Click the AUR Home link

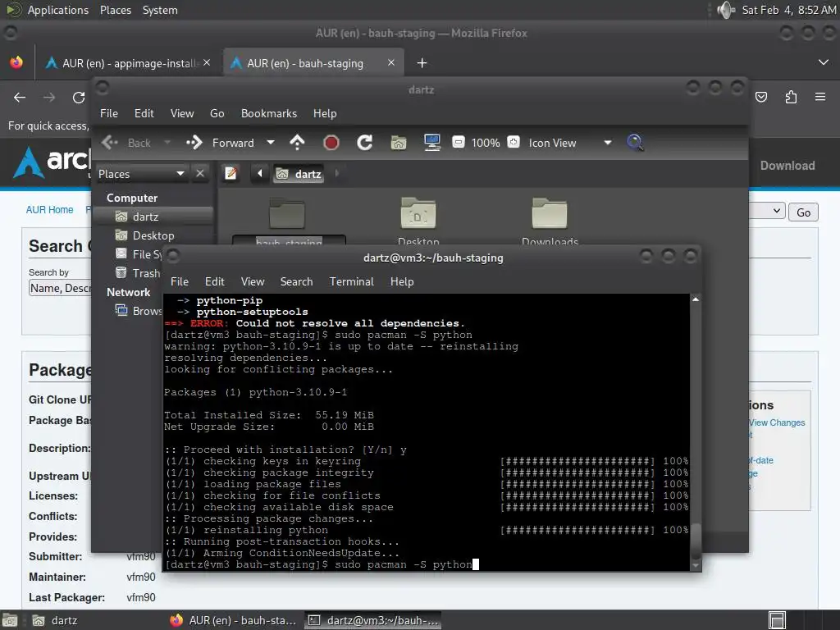point(50,210)
